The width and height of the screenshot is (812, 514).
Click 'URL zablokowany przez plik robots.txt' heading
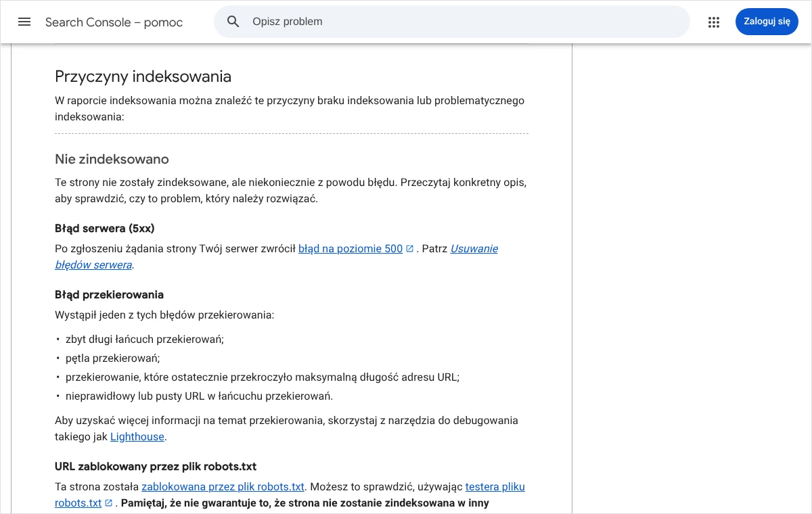pos(156,466)
